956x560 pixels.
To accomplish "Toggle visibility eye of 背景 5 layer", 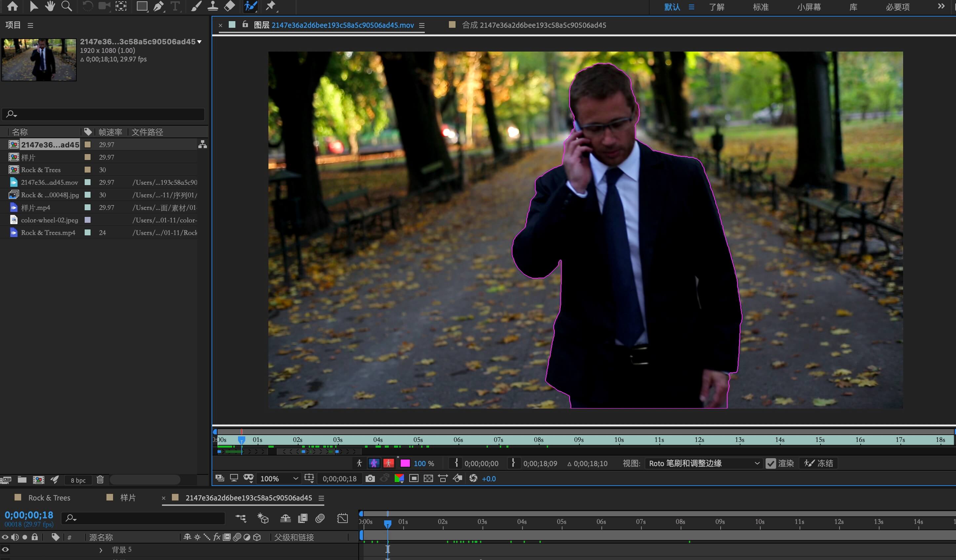I will click(x=5, y=549).
